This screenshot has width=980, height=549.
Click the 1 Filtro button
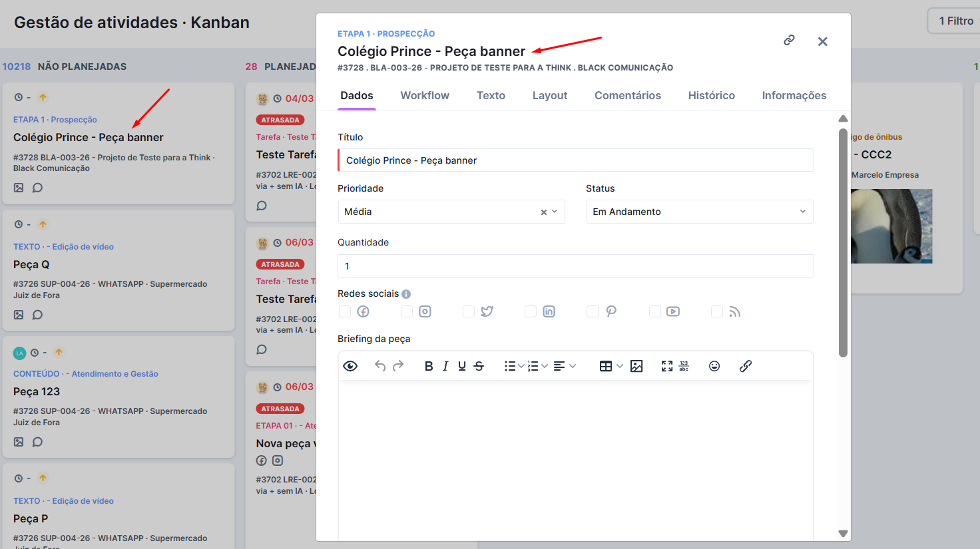[x=956, y=21]
